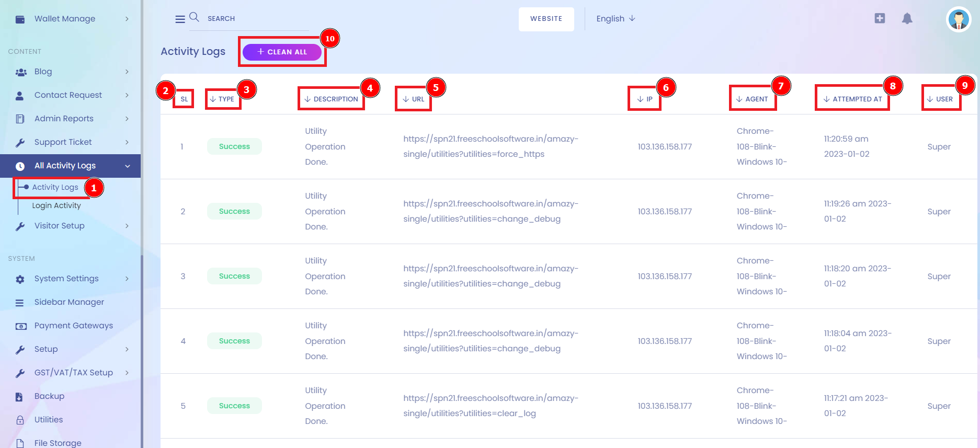Screen dimensions: 980x448
Task: Click the CLEAN ALL button
Action: (x=282, y=52)
